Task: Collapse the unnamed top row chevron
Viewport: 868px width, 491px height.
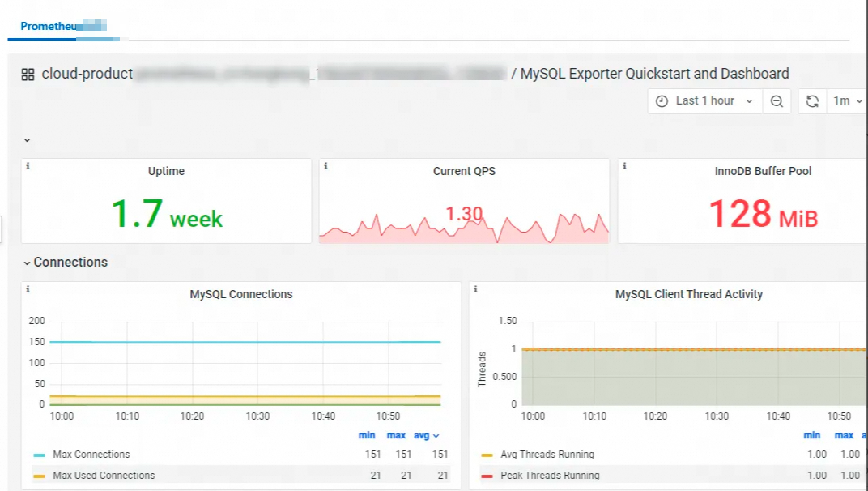Action: pos(27,140)
